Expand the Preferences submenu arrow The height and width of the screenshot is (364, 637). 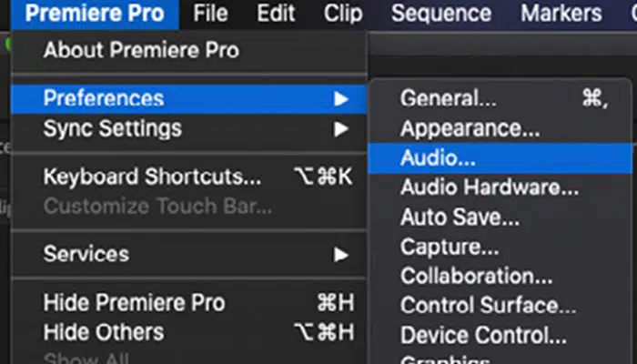click(x=341, y=98)
